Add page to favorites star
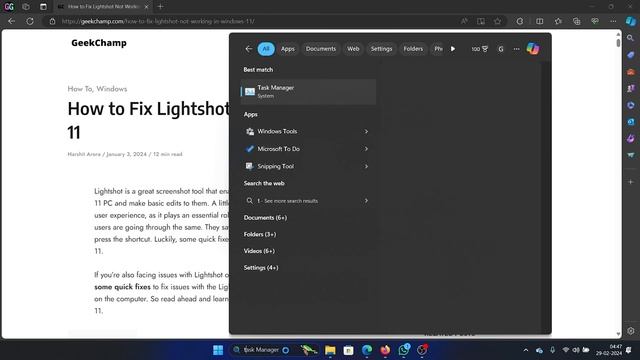Image resolution: width=640 pixels, height=360 pixels. point(498,21)
